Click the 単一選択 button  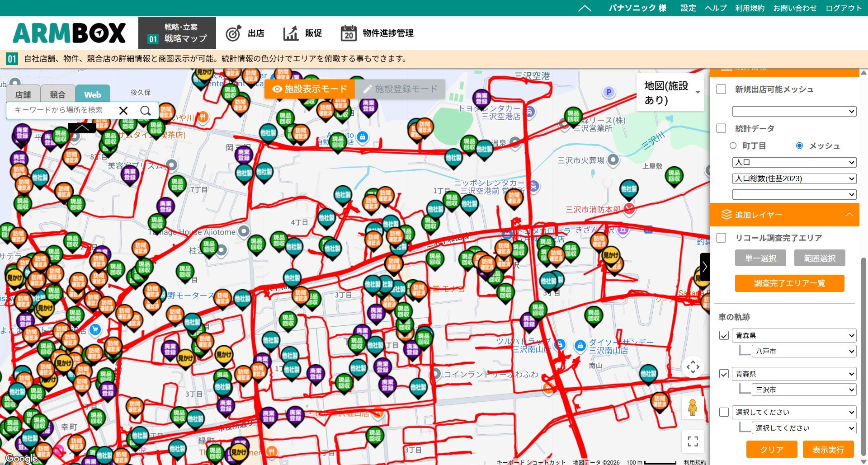pos(760,258)
